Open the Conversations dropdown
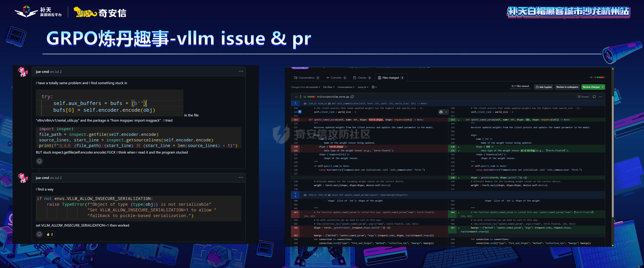 (346, 87)
